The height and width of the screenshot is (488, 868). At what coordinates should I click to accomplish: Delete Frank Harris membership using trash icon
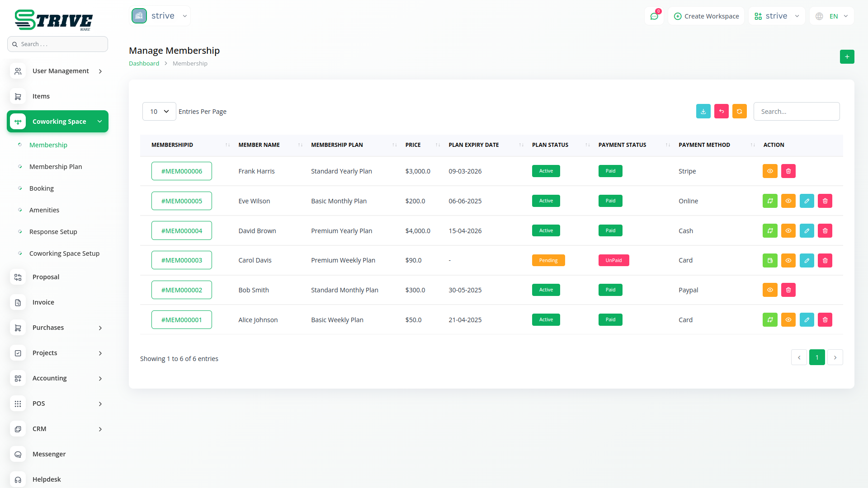788,171
